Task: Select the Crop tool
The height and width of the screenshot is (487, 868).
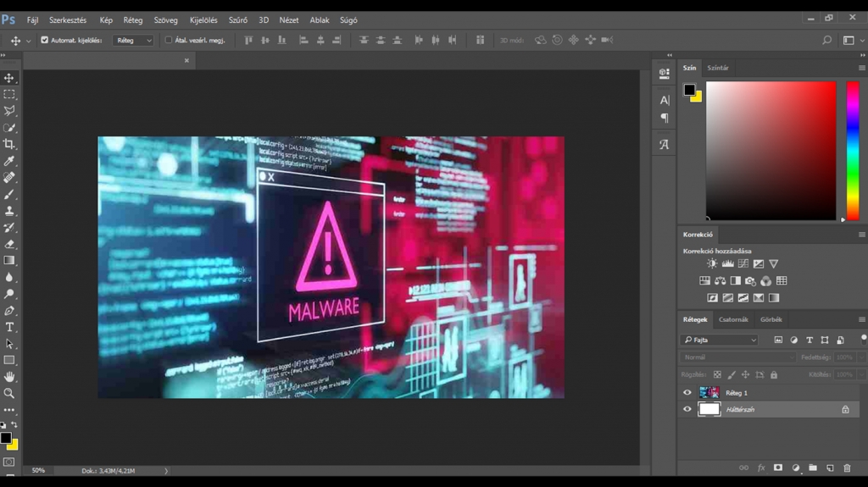Action: [x=9, y=144]
